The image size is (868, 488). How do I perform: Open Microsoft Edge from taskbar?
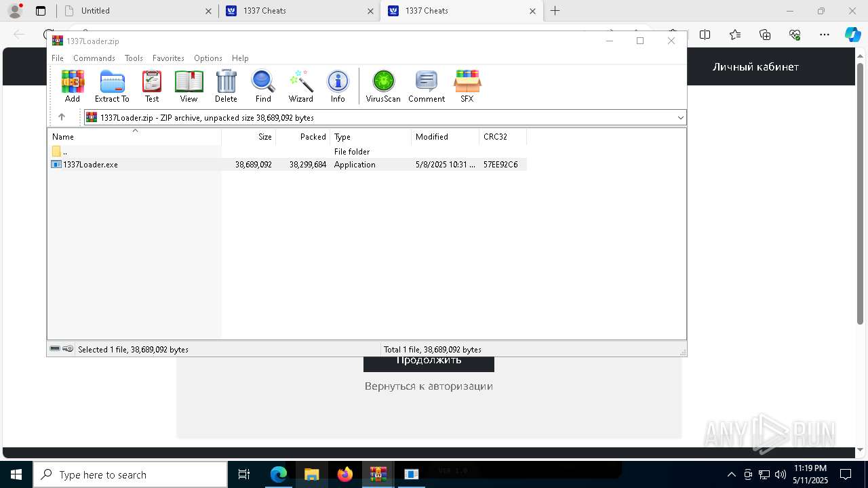tap(279, 474)
